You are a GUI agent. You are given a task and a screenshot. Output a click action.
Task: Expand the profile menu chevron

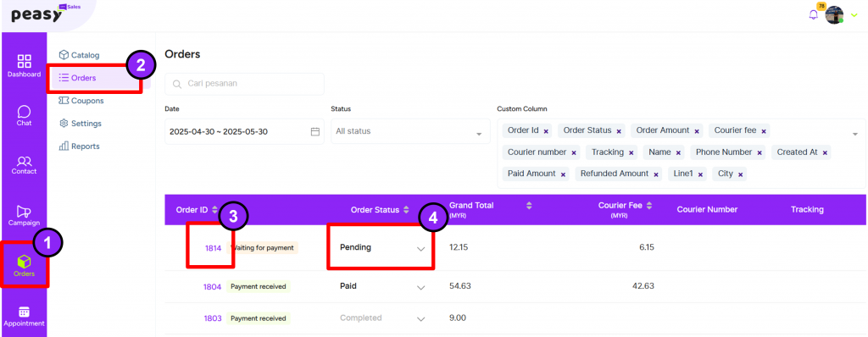tap(854, 15)
